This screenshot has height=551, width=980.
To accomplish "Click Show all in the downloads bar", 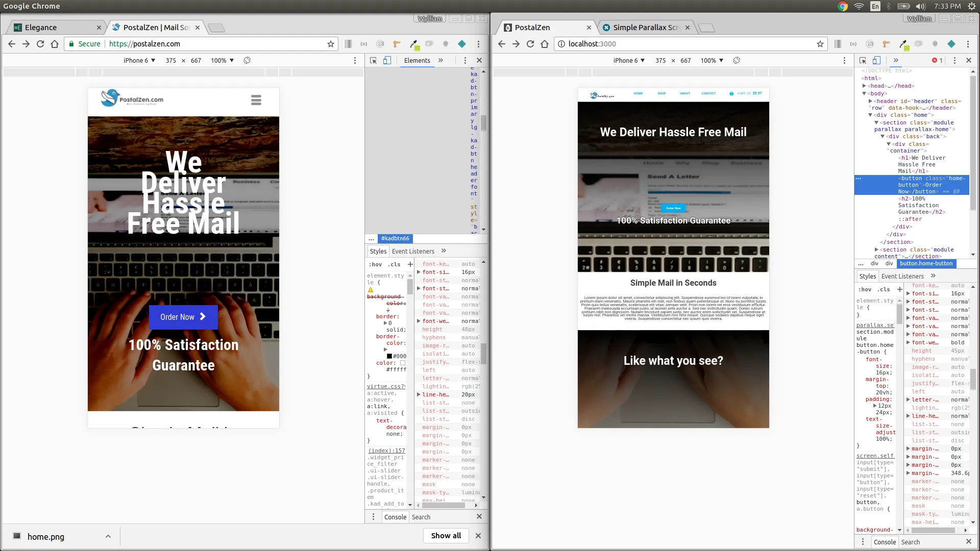I will coord(446,536).
